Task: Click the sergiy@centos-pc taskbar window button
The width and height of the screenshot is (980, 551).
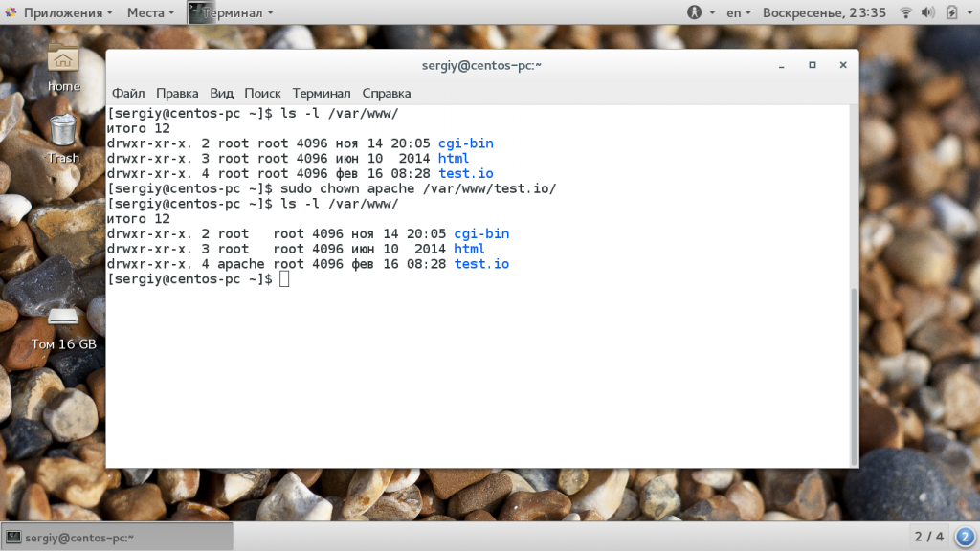Action: pyautogui.click(x=118, y=538)
